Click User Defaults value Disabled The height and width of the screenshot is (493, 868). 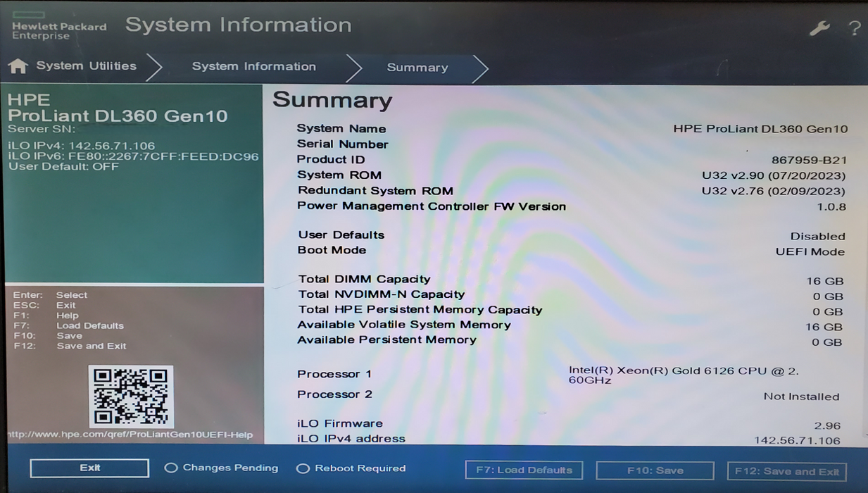pyautogui.click(x=817, y=236)
